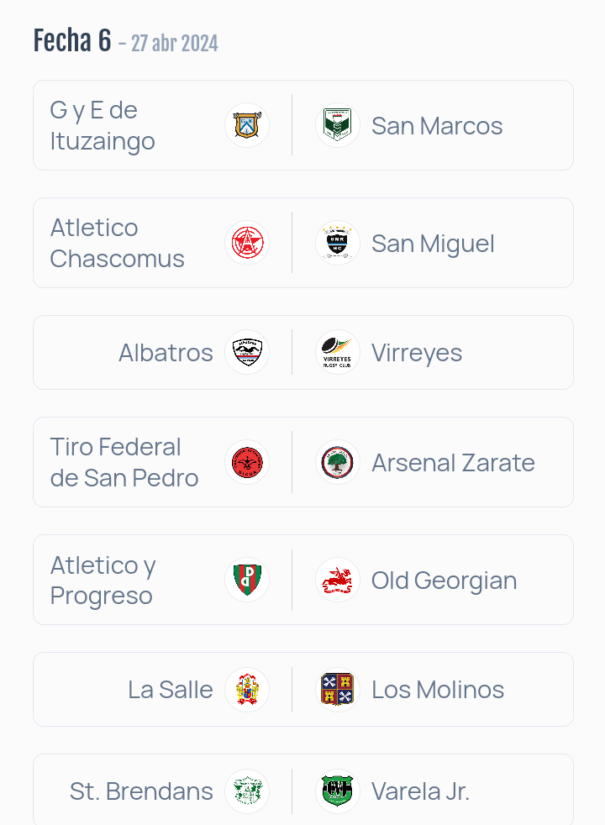Select the San Miguel black crest
The width and height of the screenshot is (605, 825).
click(337, 243)
